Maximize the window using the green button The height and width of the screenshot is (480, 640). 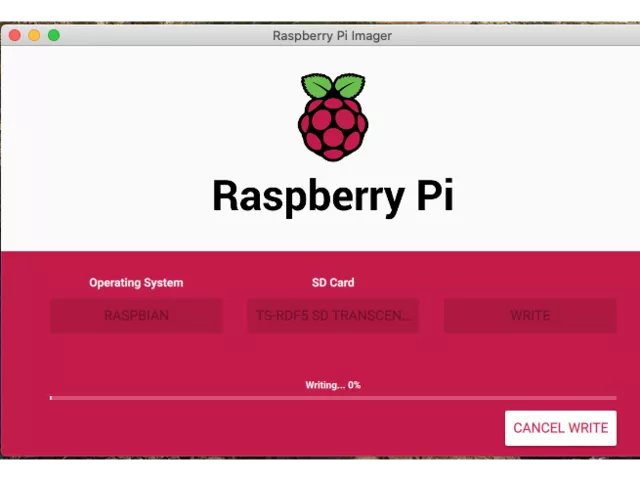(x=54, y=35)
